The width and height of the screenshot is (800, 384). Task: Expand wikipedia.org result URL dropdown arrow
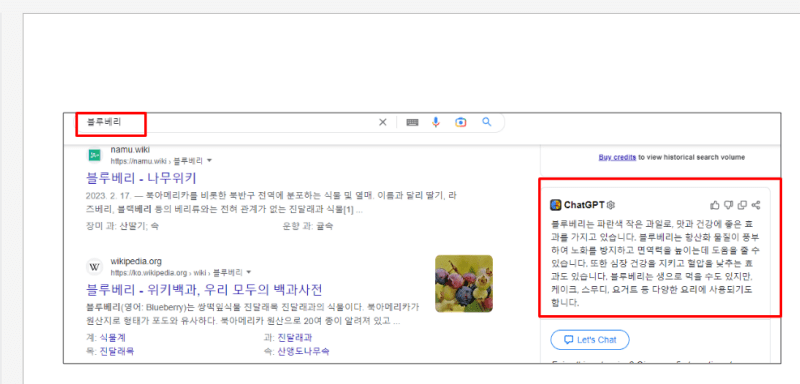(x=248, y=272)
